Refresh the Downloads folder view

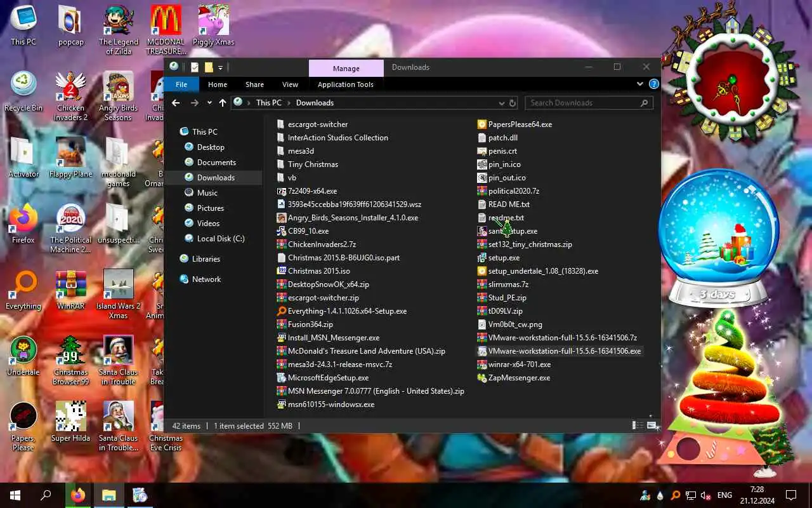tap(513, 103)
